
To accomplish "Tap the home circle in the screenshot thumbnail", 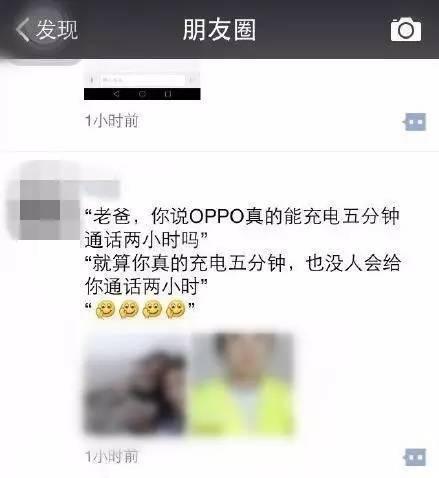I will [142, 94].
